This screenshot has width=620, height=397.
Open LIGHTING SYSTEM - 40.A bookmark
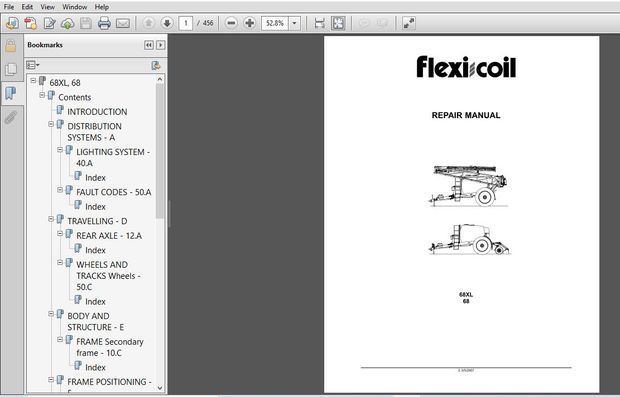click(x=113, y=157)
